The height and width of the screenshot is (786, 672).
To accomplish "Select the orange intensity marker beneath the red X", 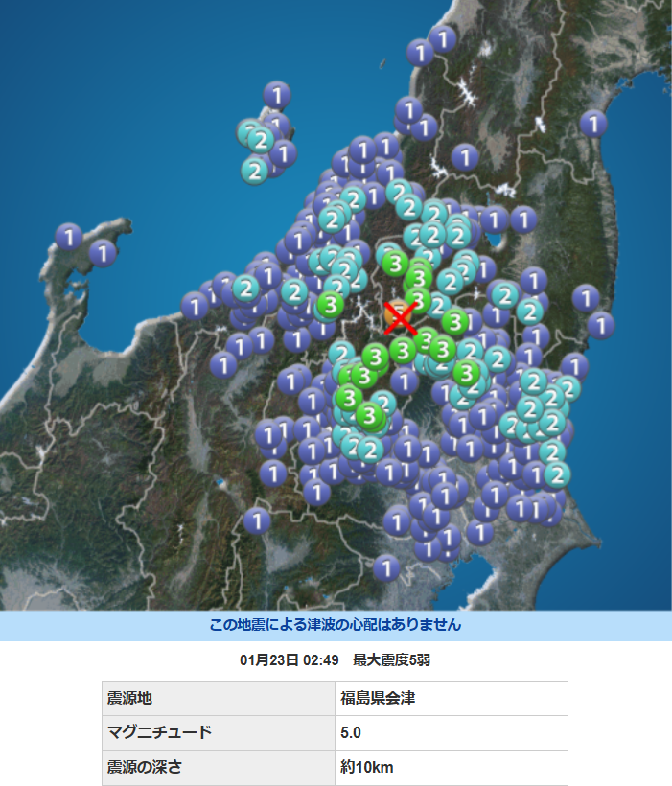I will click(x=399, y=314).
